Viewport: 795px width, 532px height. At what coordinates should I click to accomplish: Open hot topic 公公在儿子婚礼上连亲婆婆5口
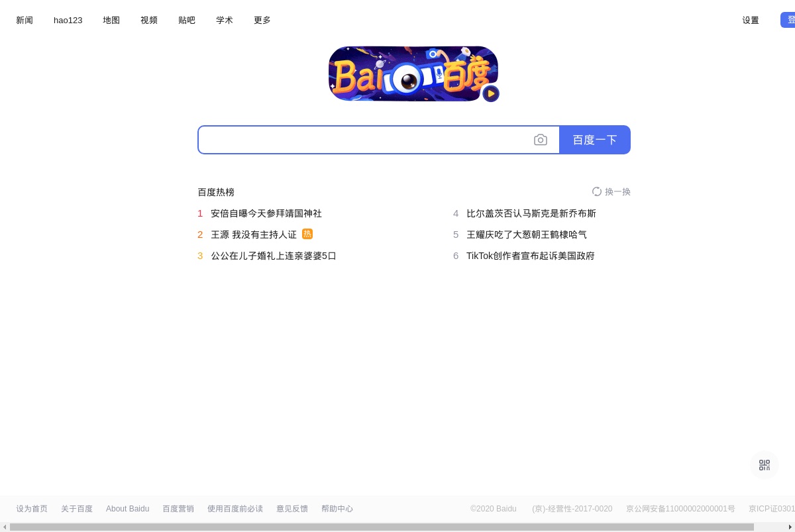click(x=274, y=256)
